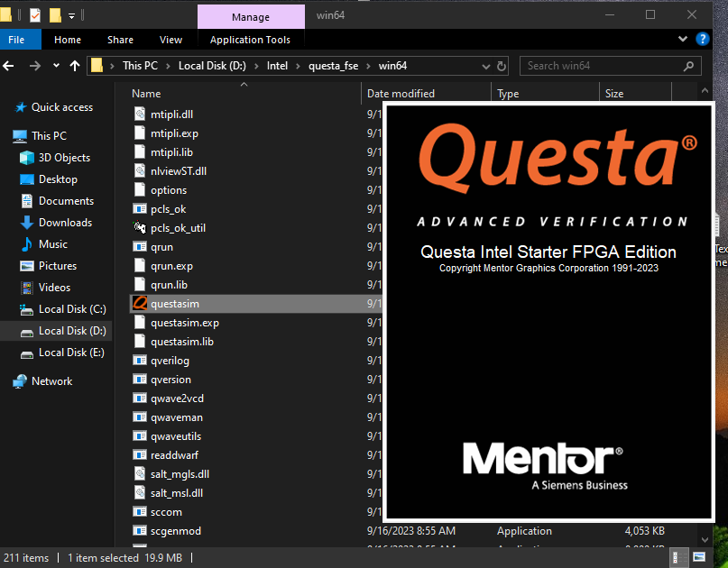The image size is (728, 568).
Task: Click the search magnifier icon
Action: (688, 66)
